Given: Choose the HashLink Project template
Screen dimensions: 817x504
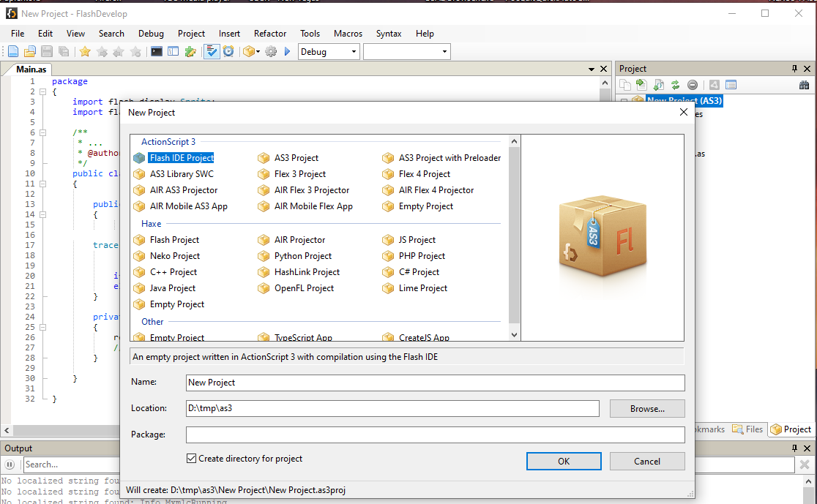Looking at the screenshot, I should (299, 272).
